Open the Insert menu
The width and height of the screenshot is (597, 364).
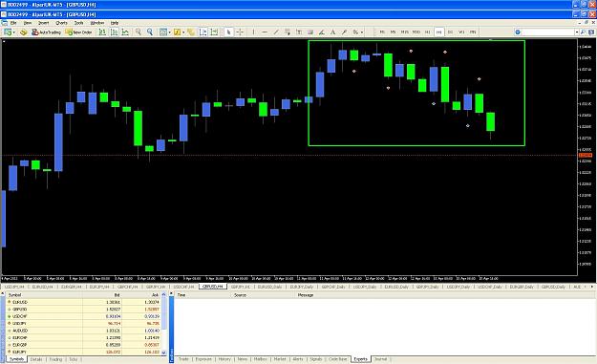pos(43,23)
